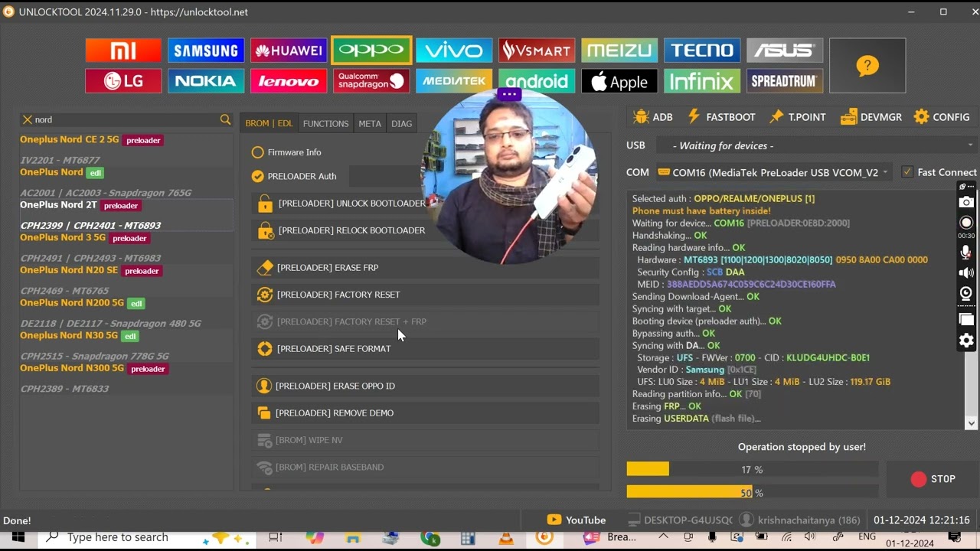Select the Nokia brand logo

pyautogui.click(x=206, y=80)
